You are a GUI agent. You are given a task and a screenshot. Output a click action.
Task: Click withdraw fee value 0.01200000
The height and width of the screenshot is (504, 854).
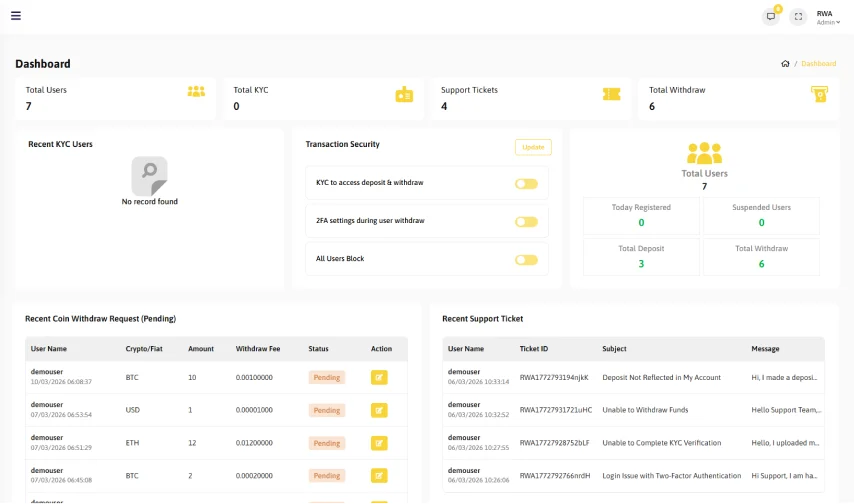pyautogui.click(x=254, y=443)
